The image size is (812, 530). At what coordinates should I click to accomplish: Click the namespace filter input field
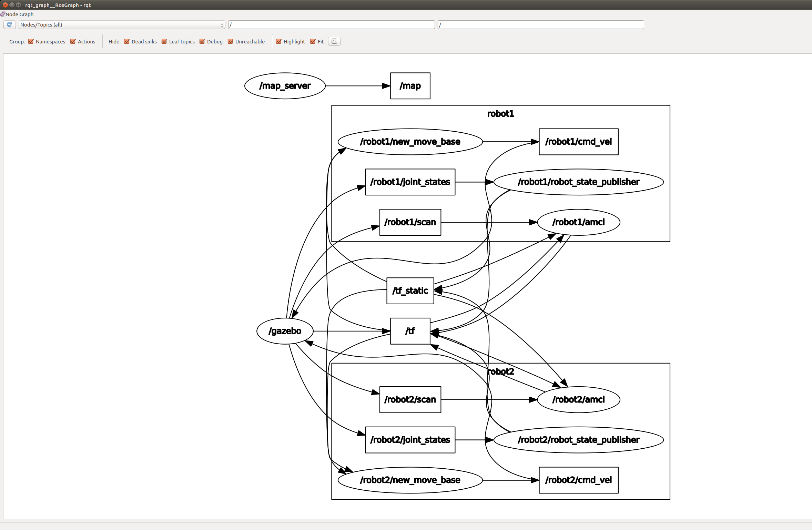tap(332, 24)
